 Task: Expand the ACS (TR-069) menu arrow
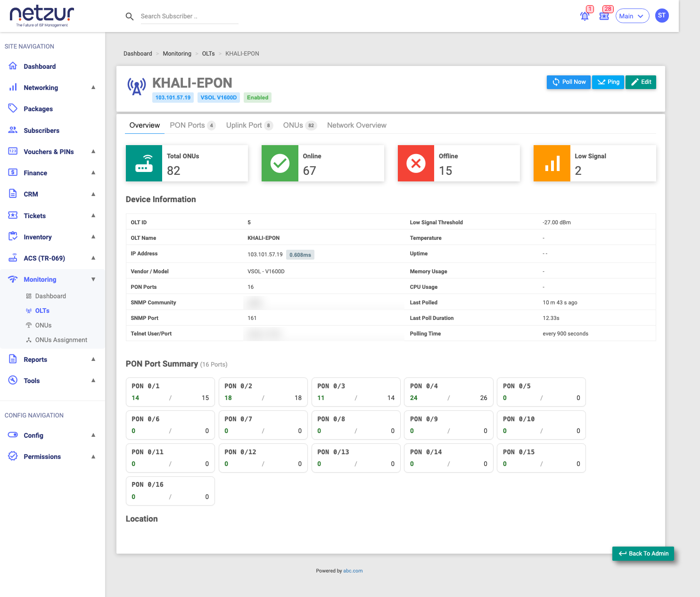point(93,258)
